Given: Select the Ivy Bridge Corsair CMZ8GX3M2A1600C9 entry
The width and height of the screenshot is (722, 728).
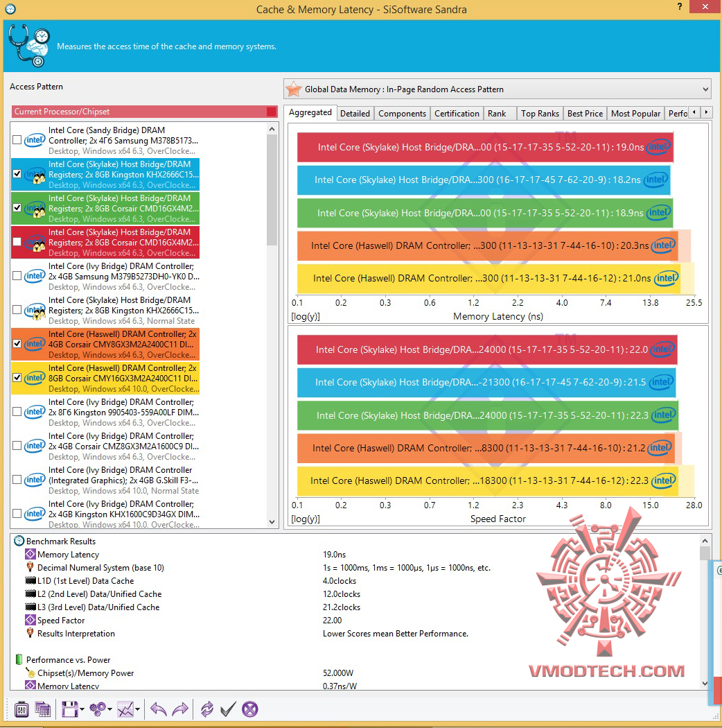Looking at the screenshot, I should click(105, 447).
